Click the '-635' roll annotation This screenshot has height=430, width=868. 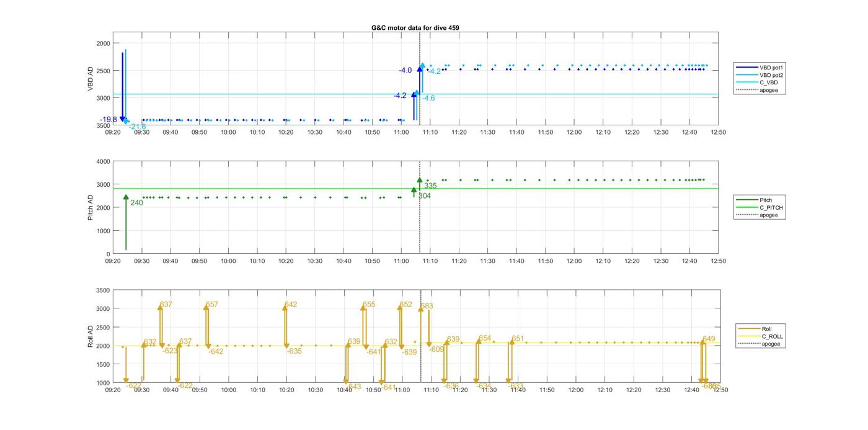point(294,351)
